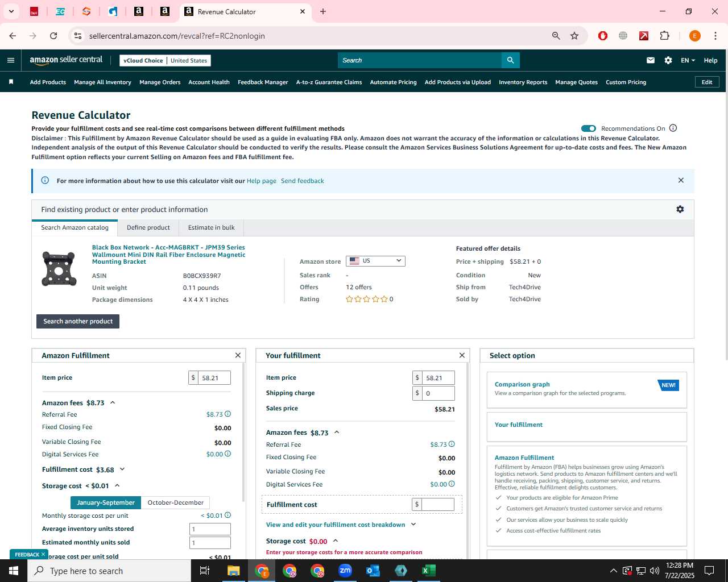Open the messages envelope icon
The width and height of the screenshot is (728, 582).
point(651,60)
